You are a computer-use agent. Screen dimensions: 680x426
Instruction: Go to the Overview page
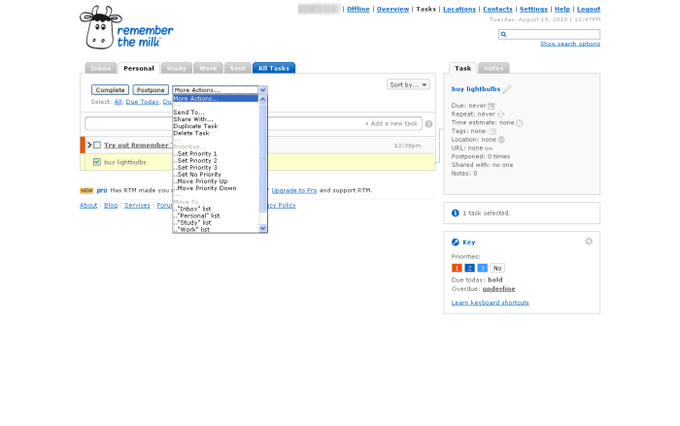pos(393,9)
